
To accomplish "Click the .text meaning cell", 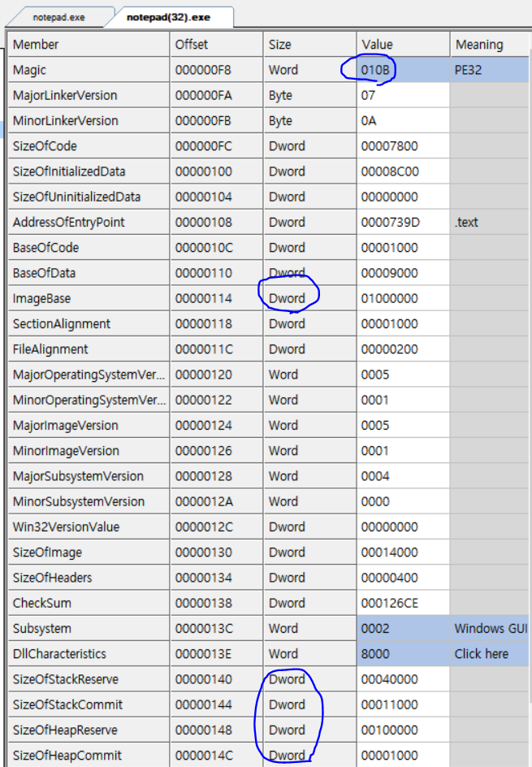I will (490, 223).
